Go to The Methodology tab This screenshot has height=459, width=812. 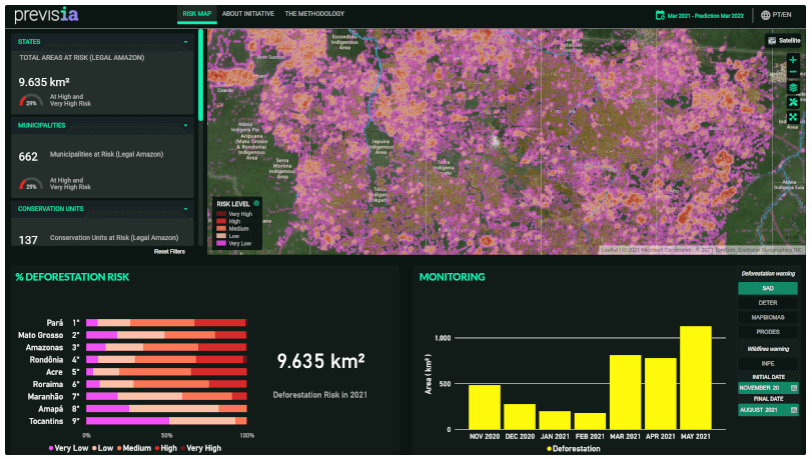coord(314,14)
